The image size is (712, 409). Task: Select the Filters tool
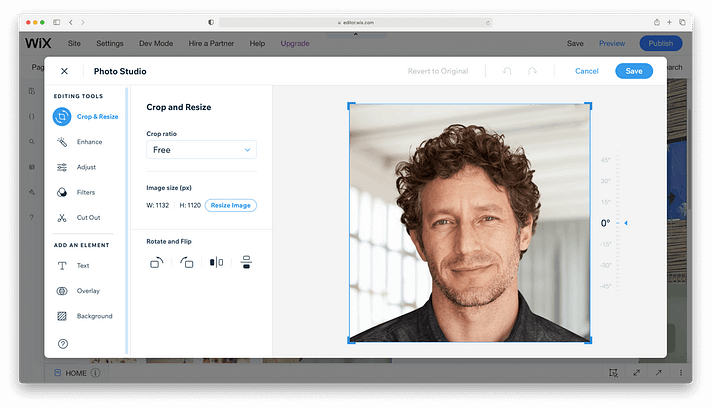[x=62, y=192]
